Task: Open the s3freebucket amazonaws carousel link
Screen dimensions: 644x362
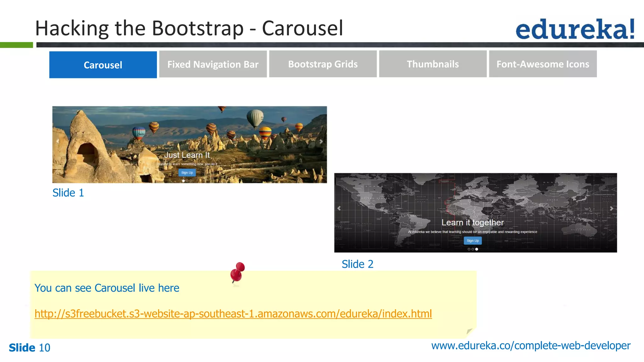Action: point(233,314)
